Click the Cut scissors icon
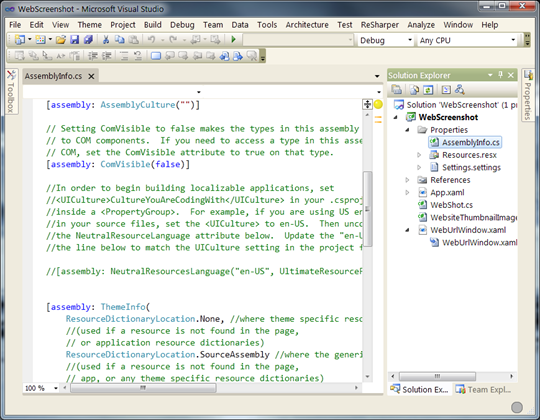 coord(106,40)
